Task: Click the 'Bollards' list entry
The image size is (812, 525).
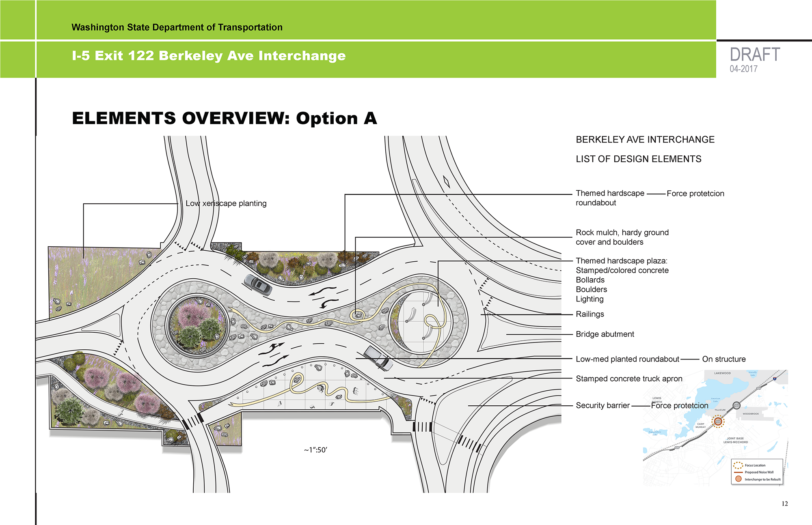Action: click(x=590, y=280)
